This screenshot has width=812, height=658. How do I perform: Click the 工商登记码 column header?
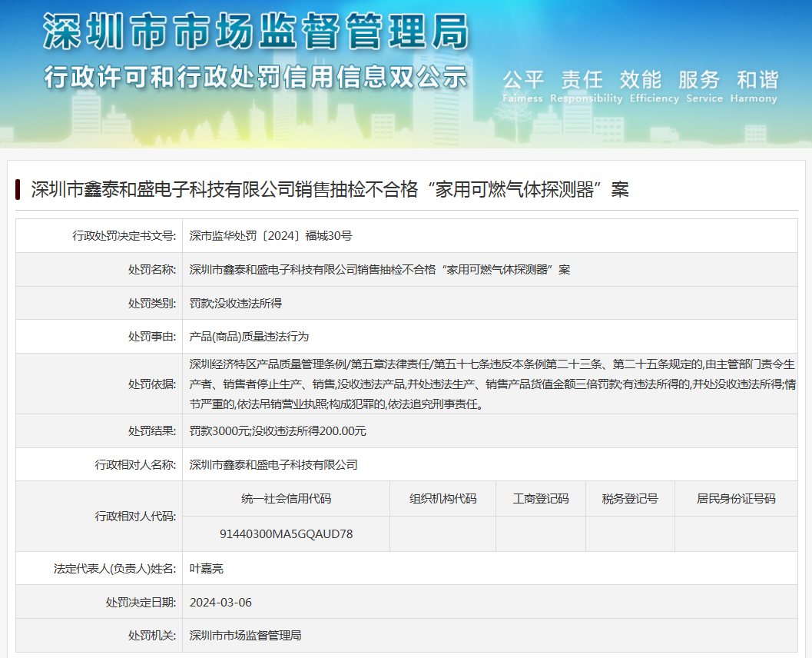point(541,498)
